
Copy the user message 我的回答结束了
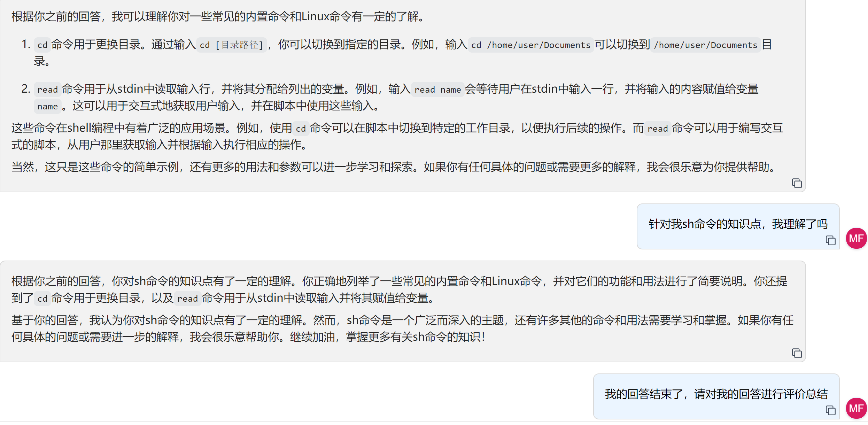pyautogui.click(x=830, y=410)
